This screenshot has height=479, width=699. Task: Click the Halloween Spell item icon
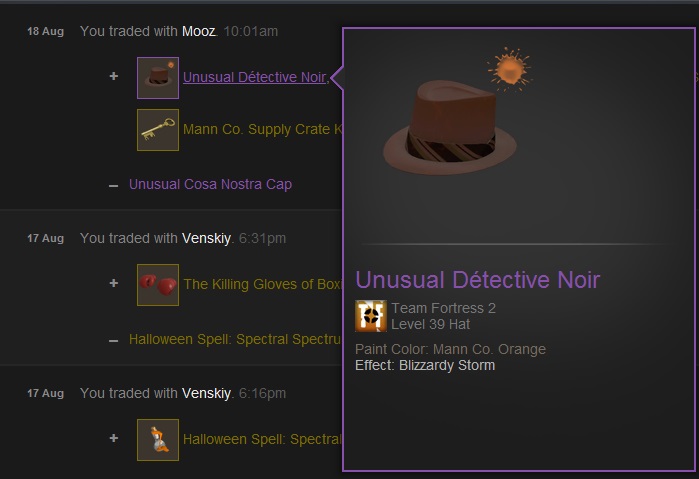click(x=158, y=440)
